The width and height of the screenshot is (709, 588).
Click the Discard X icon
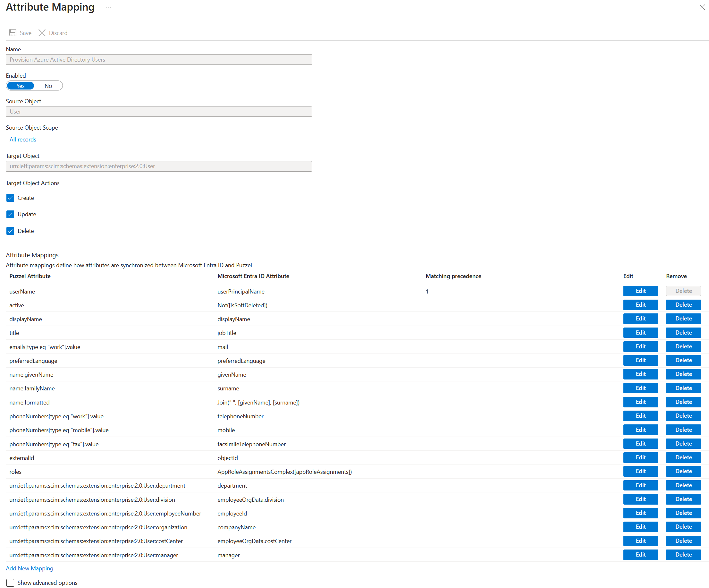[x=42, y=33]
